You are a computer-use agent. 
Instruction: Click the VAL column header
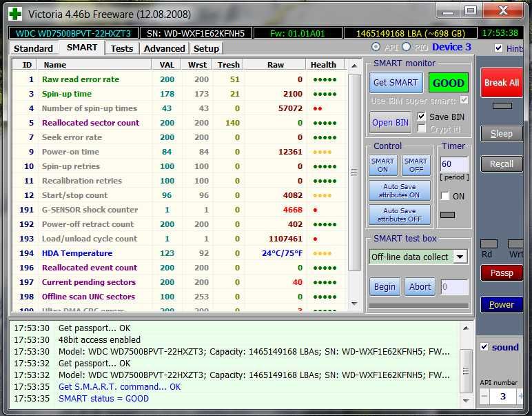pos(167,65)
